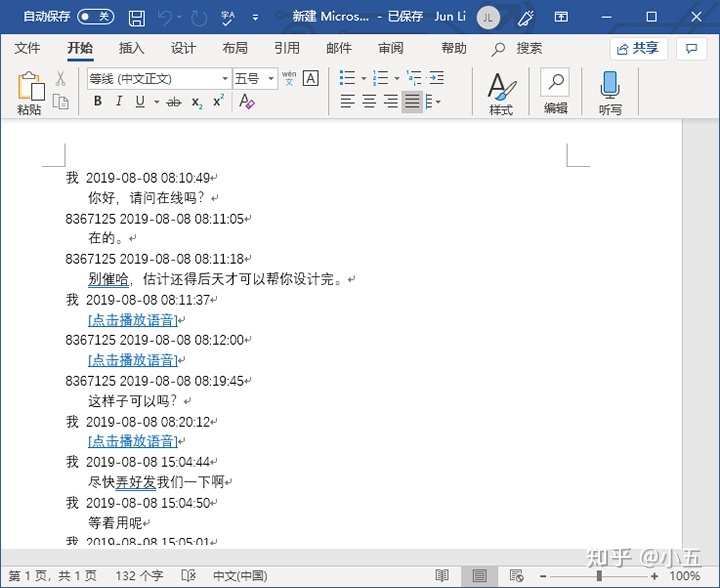Click the 听写 dictate microphone
This screenshot has height=588, width=720.
610,93
